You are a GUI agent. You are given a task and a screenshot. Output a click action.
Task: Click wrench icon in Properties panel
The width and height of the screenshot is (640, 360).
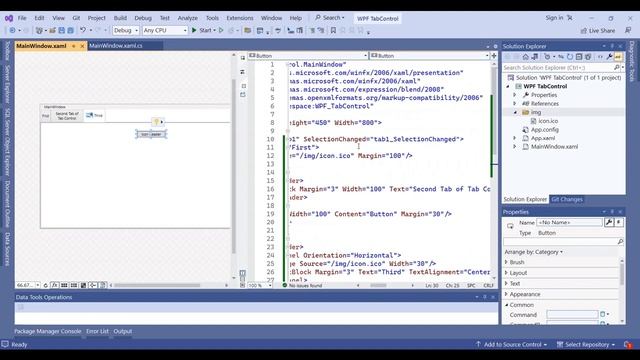click(609, 222)
